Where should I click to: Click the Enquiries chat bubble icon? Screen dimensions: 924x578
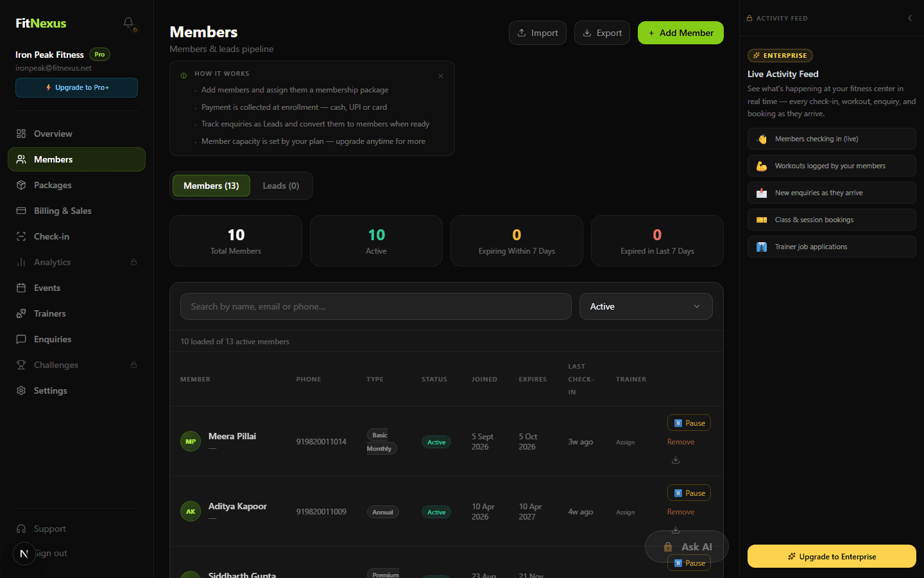click(21, 339)
